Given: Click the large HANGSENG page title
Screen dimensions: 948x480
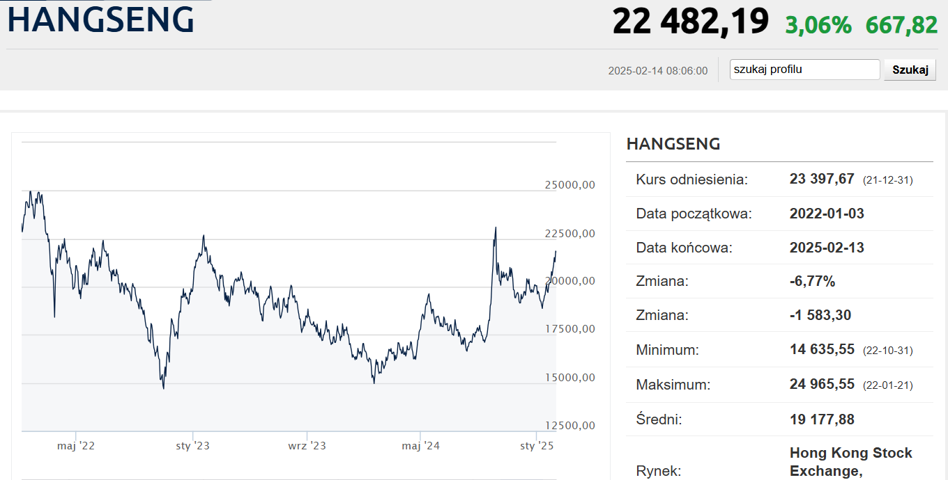Looking at the screenshot, I should [101, 21].
